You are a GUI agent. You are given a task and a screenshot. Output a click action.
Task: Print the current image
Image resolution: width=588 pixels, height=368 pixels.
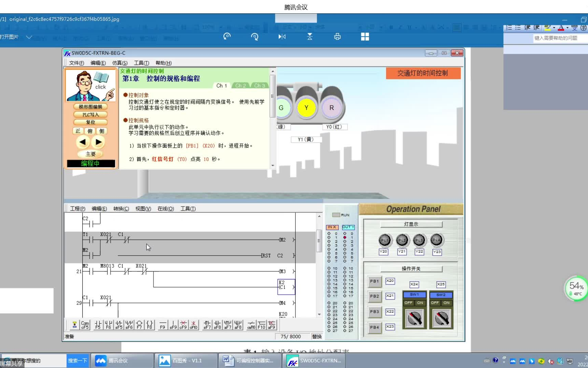[x=337, y=36]
